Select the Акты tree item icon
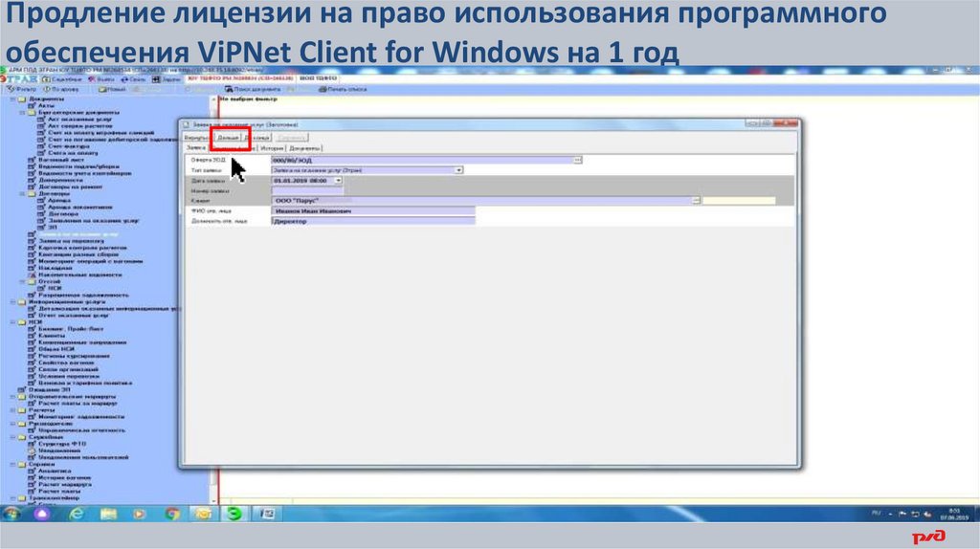980x549 pixels. tap(32, 106)
